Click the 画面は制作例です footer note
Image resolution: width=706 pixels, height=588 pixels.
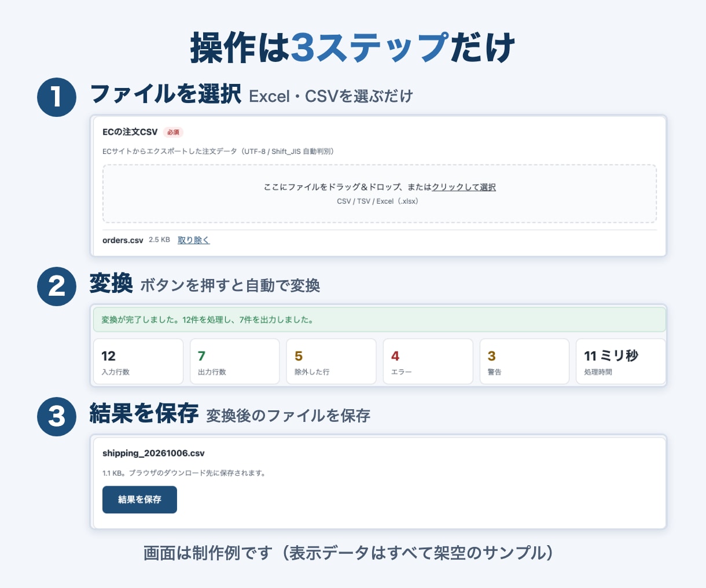[x=350, y=553]
